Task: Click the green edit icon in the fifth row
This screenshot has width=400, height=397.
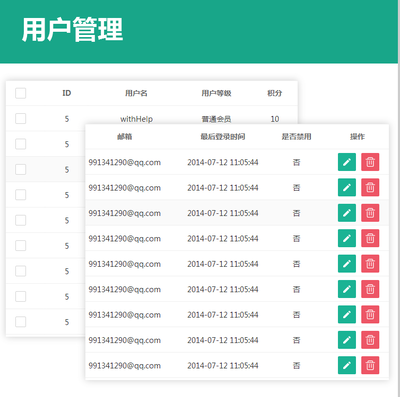Action: tap(347, 264)
